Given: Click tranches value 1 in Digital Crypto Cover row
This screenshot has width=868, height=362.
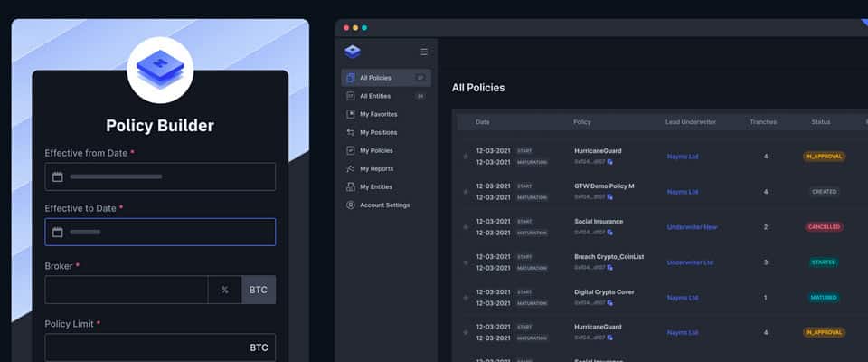Looking at the screenshot, I should (766, 298).
